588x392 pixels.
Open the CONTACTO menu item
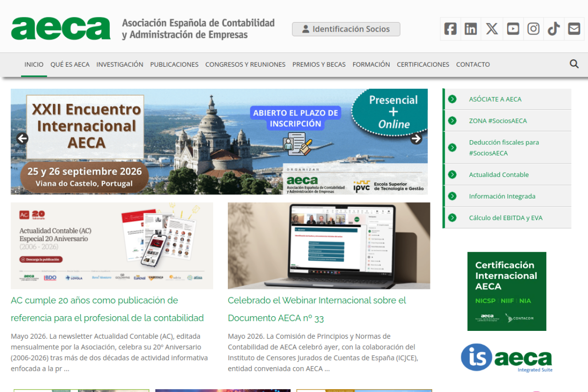pyautogui.click(x=473, y=64)
